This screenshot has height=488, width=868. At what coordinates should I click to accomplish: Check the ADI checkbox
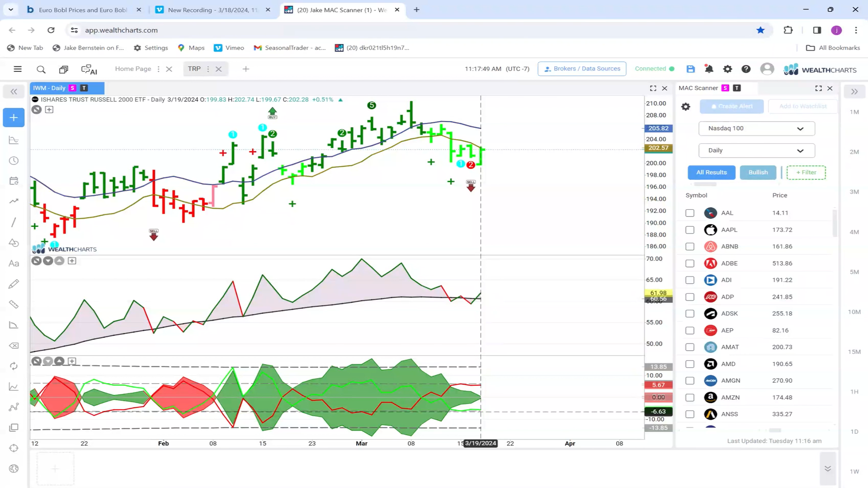click(x=689, y=280)
